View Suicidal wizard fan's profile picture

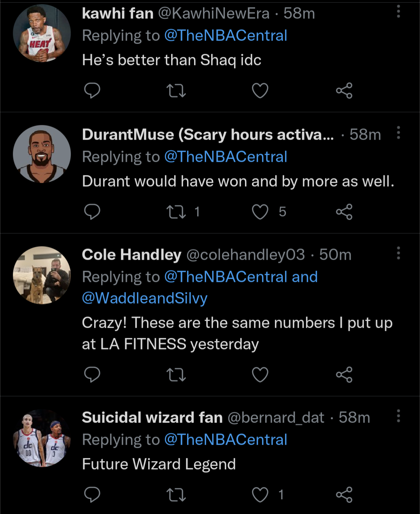coord(42,438)
